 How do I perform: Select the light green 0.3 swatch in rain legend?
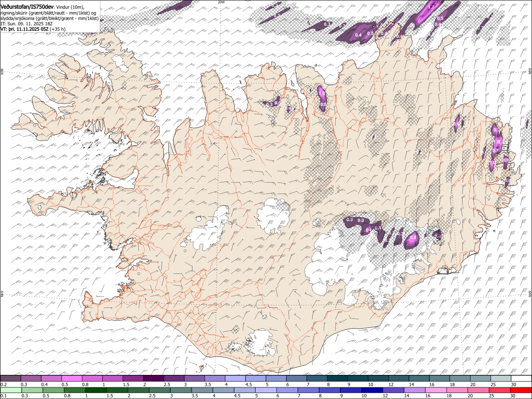click(x=32, y=390)
